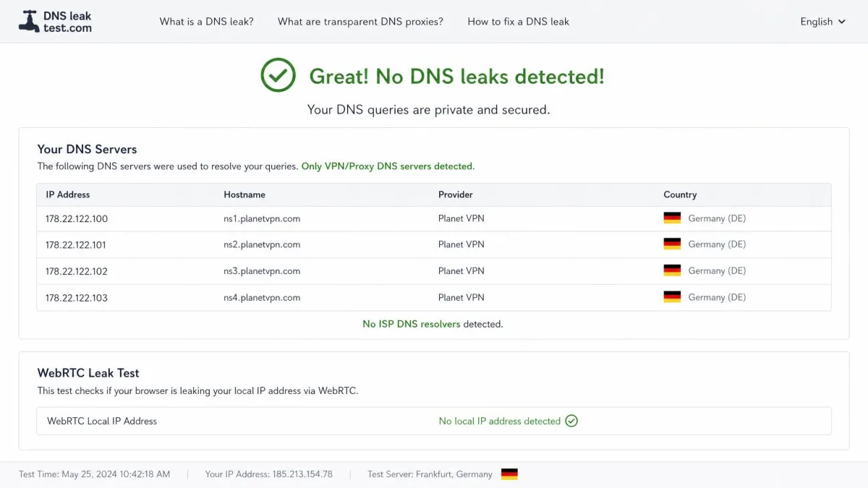The width and height of the screenshot is (868, 488).
Task: Click the German flag beside Frankfurt test server
Action: (x=509, y=474)
